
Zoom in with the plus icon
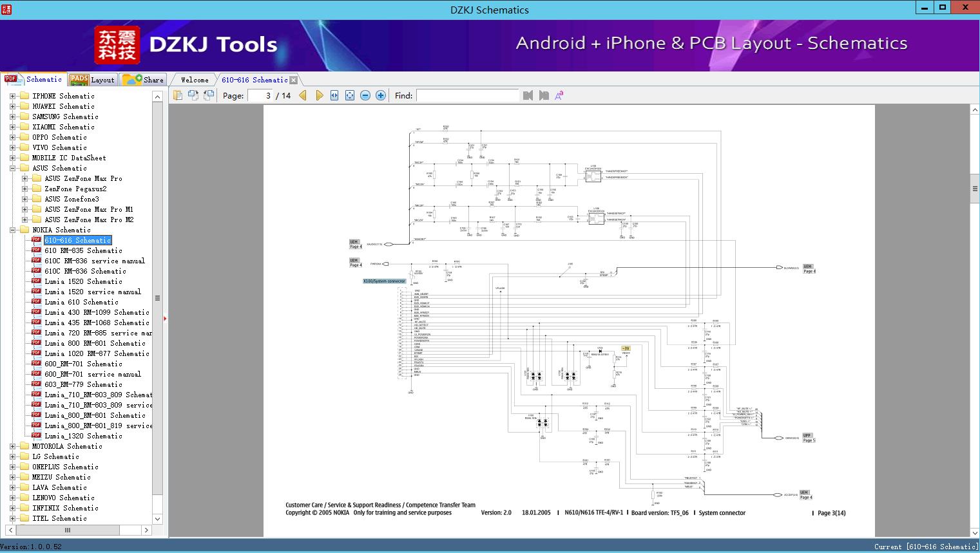coord(381,95)
